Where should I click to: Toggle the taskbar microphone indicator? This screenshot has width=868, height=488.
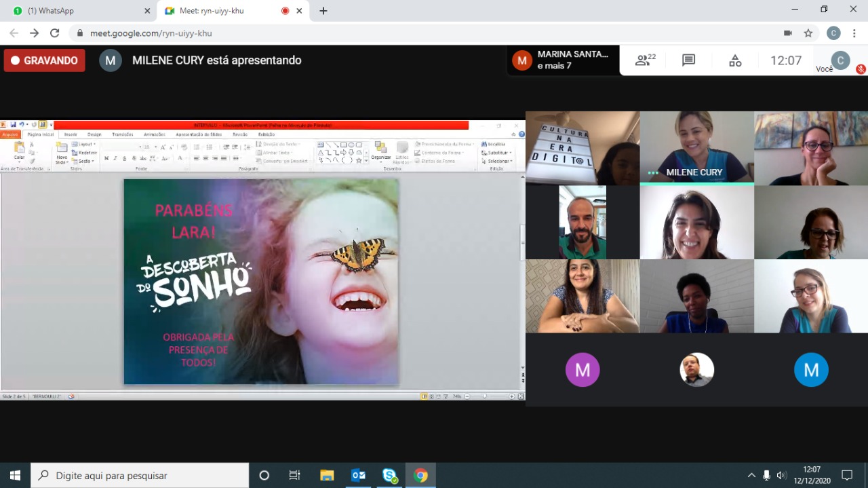click(766, 475)
